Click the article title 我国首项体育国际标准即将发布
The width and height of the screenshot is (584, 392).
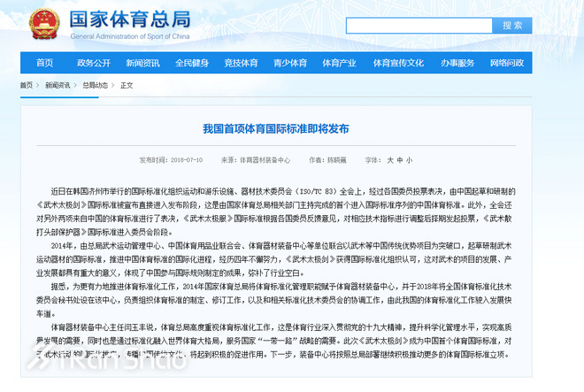[x=276, y=129]
